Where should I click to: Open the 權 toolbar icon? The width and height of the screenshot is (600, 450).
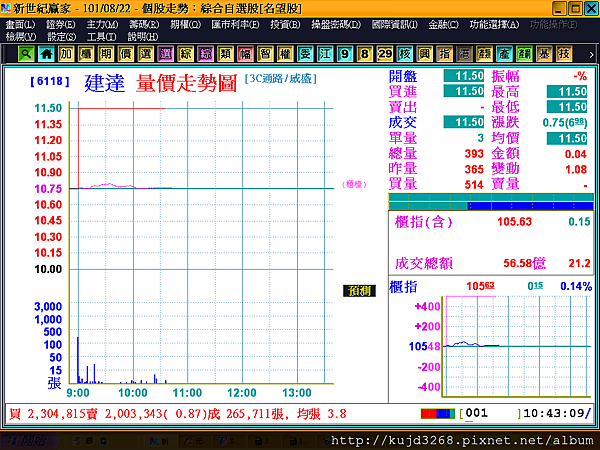click(285, 54)
